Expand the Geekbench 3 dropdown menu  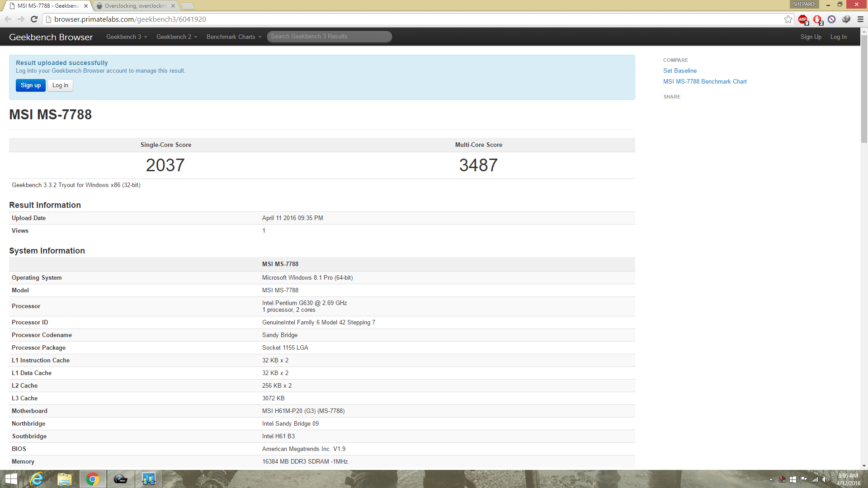pyautogui.click(x=127, y=37)
